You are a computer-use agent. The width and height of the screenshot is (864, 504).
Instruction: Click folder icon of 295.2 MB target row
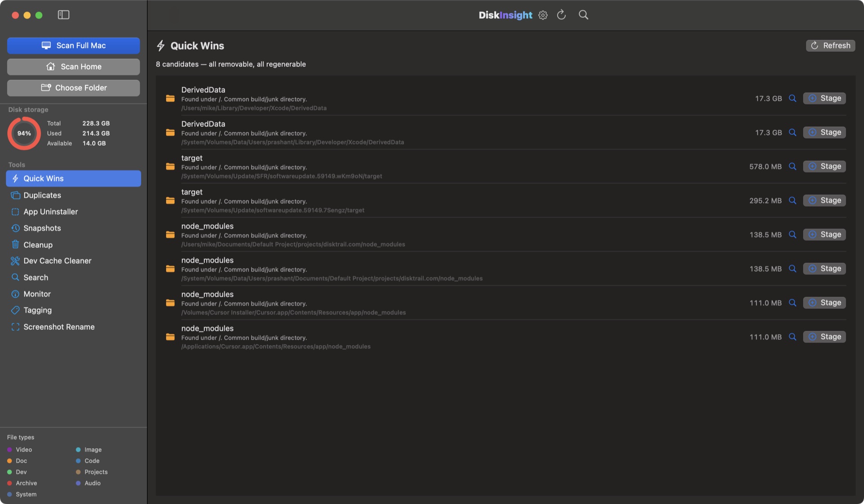click(x=170, y=200)
